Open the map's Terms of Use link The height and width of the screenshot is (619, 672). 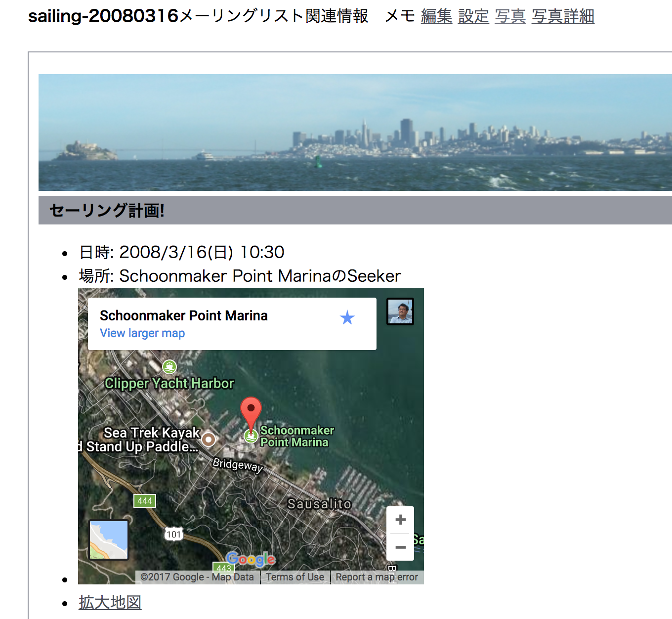pos(295,577)
